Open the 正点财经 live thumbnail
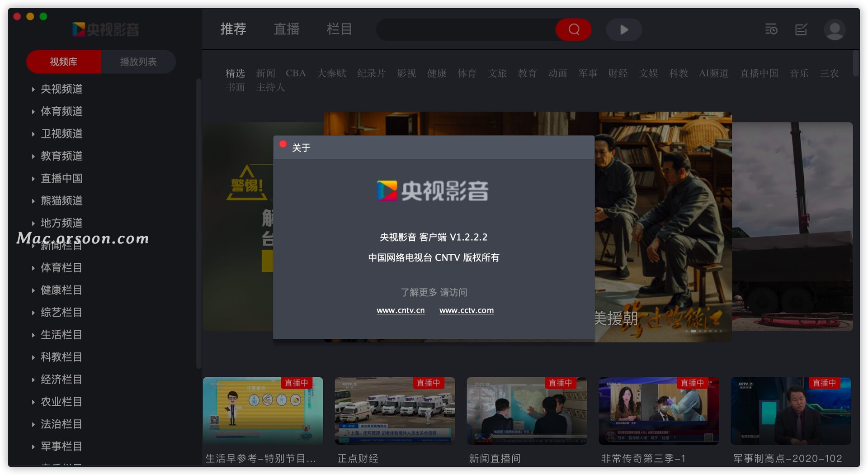The image size is (868, 475). (395, 411)
